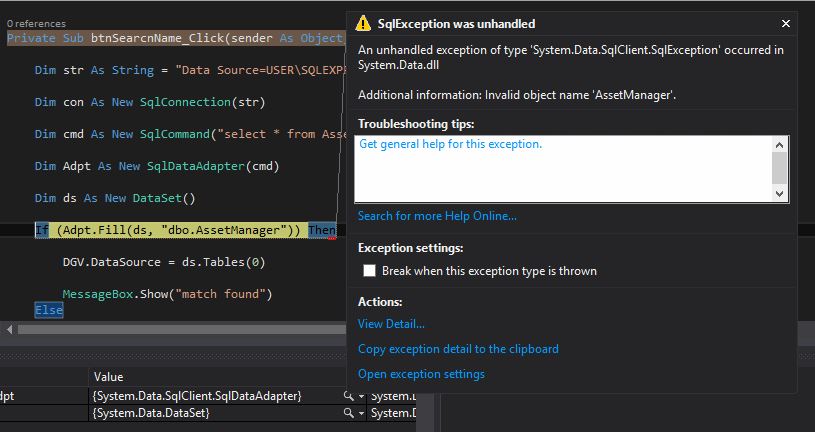Expand the visualizer dropdown arrow for DataSet row
Viewport: 815px width, 432px height.
361,413
